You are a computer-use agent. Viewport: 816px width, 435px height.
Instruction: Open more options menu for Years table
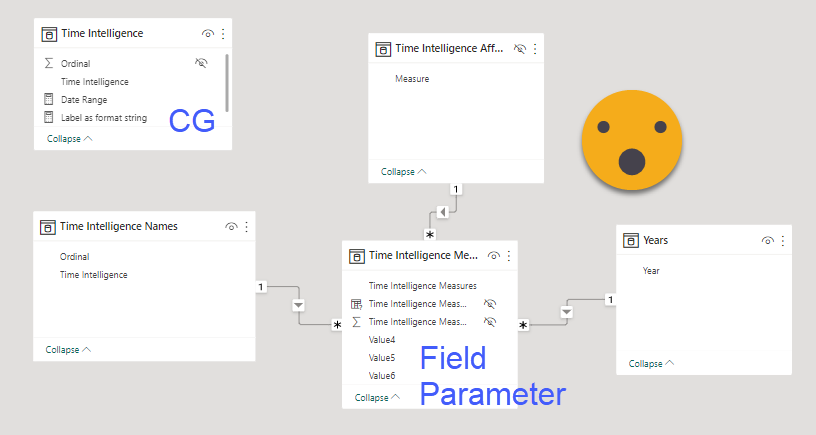coord(782,240)
